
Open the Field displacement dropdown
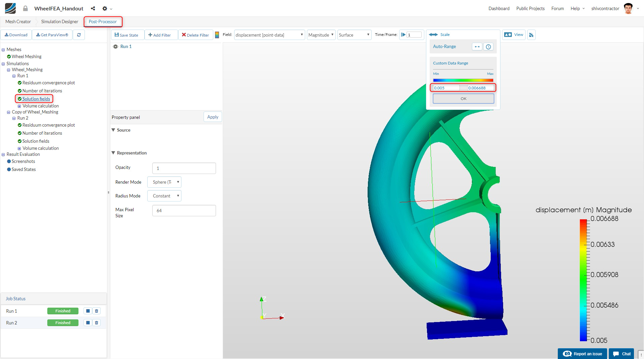tap(269, 35)
